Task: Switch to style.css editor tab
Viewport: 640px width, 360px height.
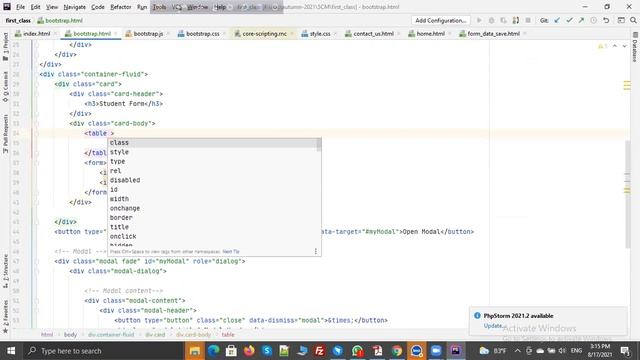Action: (x=320, y=34)
